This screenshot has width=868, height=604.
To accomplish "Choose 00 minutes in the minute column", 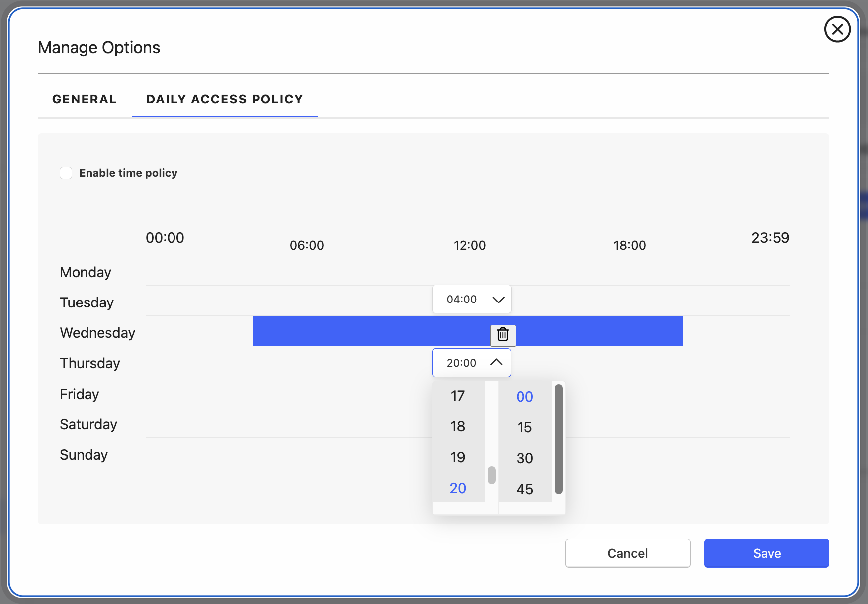I will tap(524, 397).
